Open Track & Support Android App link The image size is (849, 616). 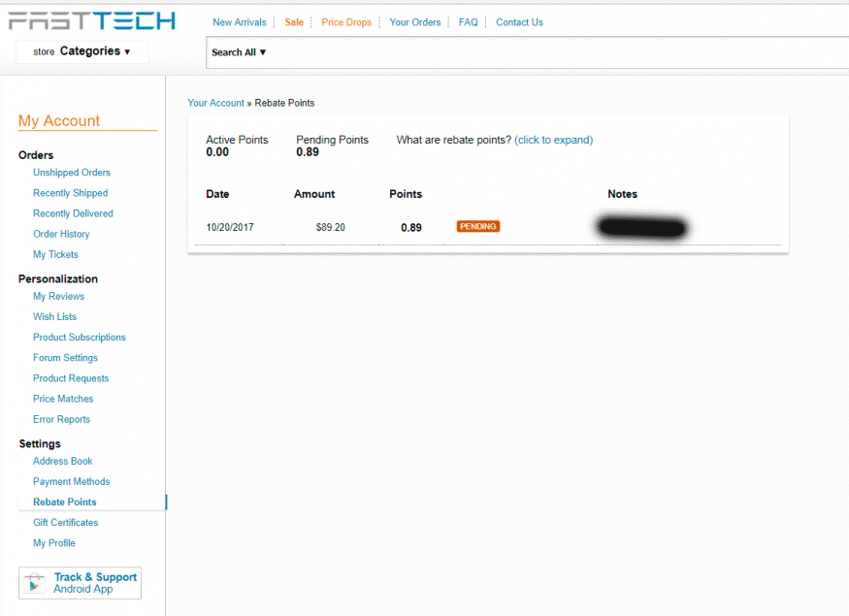(x=94, y=583)
